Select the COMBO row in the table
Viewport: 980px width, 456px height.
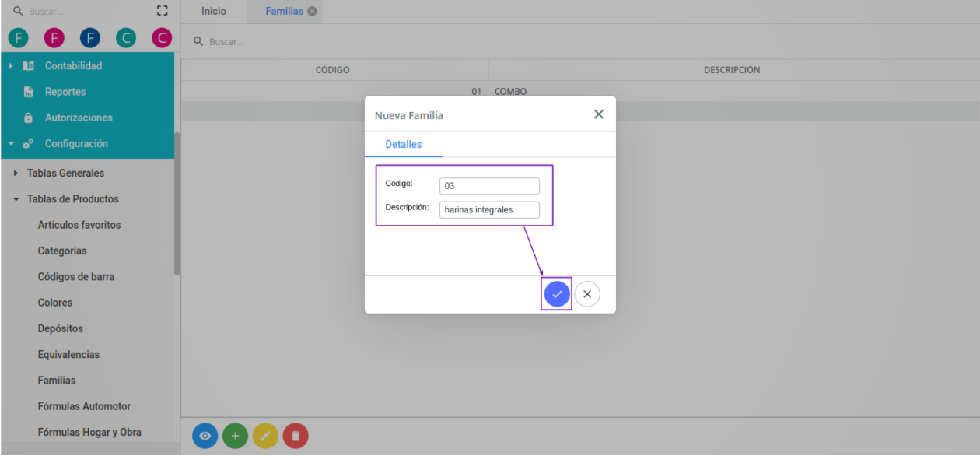[580, 91]
